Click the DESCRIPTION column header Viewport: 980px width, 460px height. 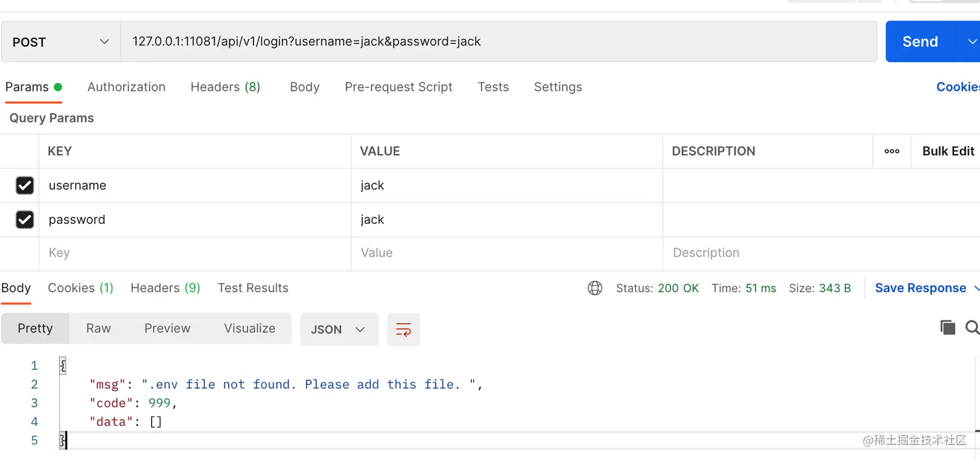tap(714, 151)
